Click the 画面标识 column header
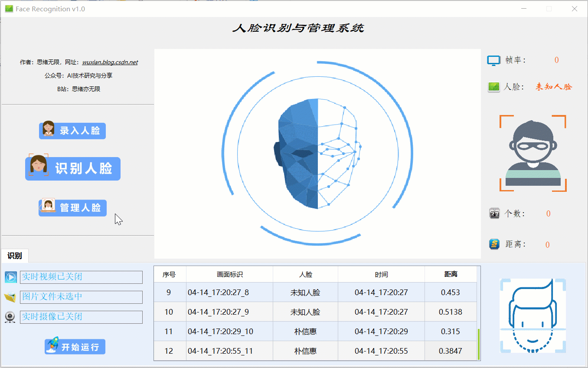The width and height of the screenshot is (588, 368). tap(230, 274)
